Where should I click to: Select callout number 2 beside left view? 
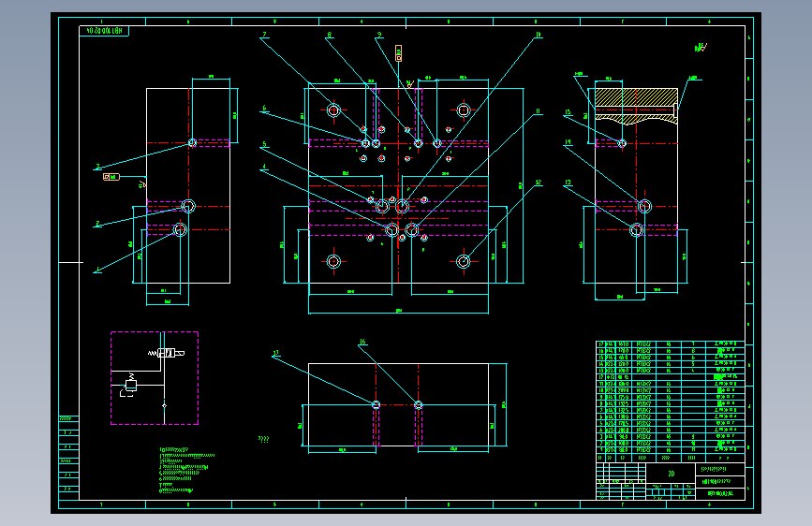(x=98, y=224)
